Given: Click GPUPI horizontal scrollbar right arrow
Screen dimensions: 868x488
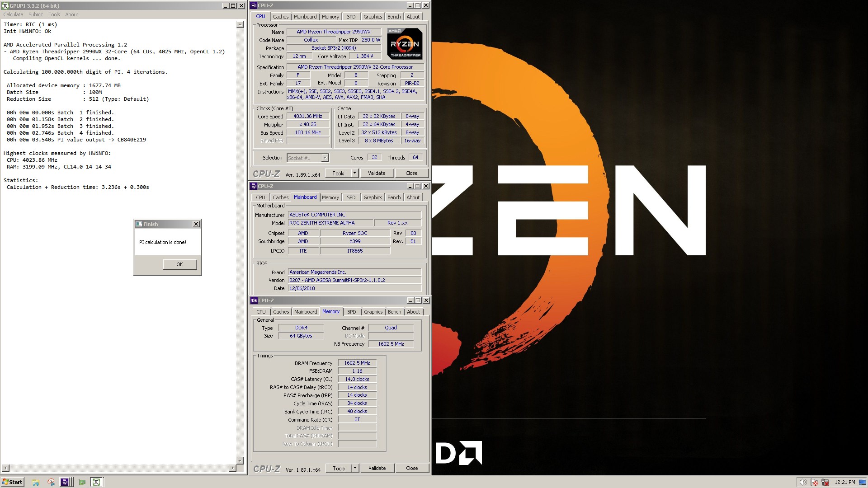Looking at the screenshot, I should [x=232, y=468].
